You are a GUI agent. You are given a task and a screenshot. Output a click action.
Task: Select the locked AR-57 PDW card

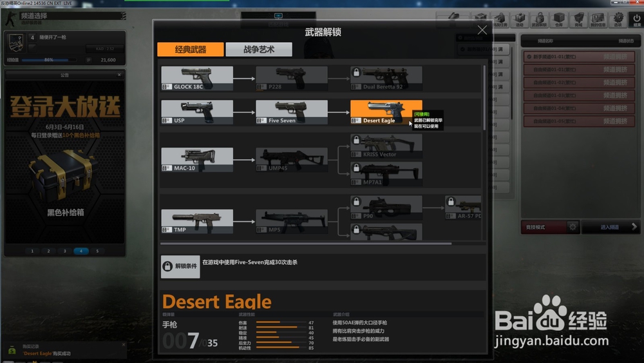point(463,208)
